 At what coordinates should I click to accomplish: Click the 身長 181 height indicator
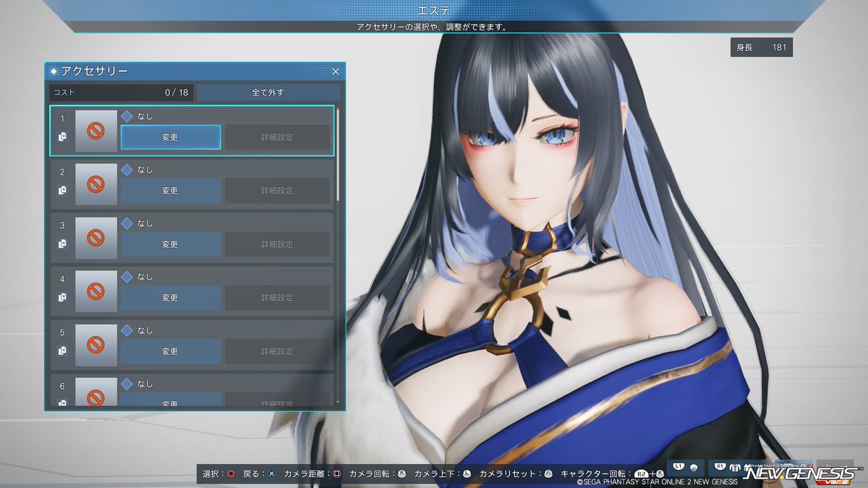(x=762, y=48)
